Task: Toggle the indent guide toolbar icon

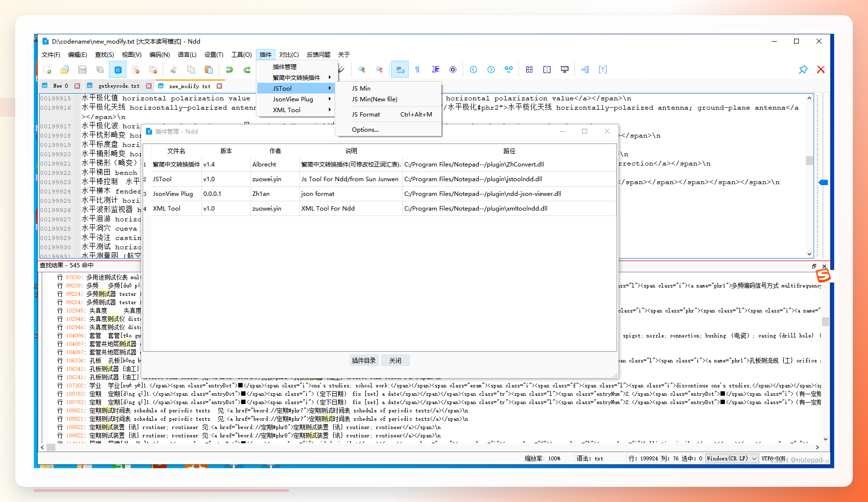Action: pos(435,70)
